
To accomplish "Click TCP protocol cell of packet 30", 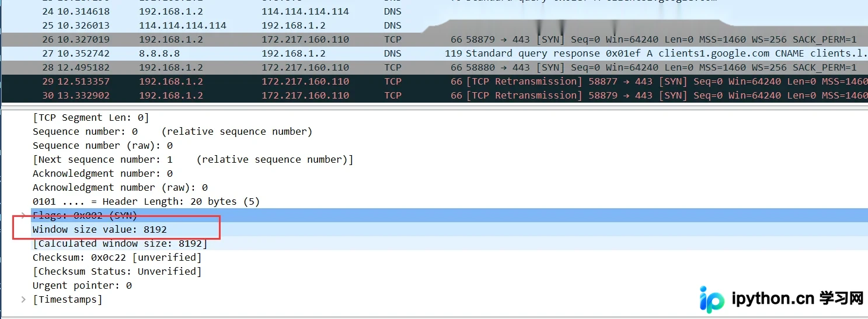I will click(393, 95).
